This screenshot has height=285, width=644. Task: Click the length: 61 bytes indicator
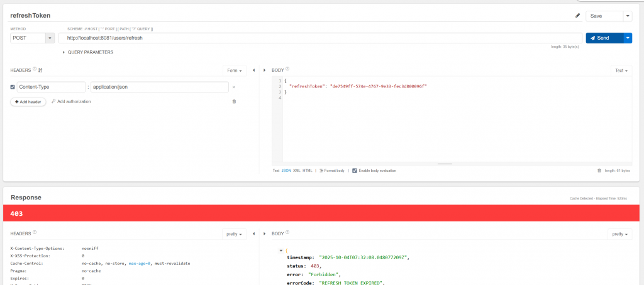point(618,170)
